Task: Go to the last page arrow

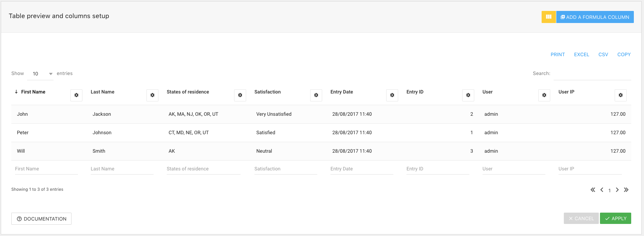Action: (x=626, y=190)
